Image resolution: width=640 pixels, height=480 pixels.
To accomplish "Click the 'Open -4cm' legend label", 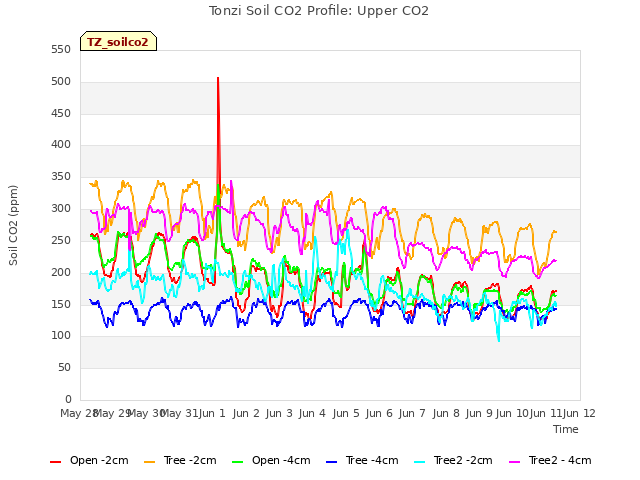I will point(281,460).
